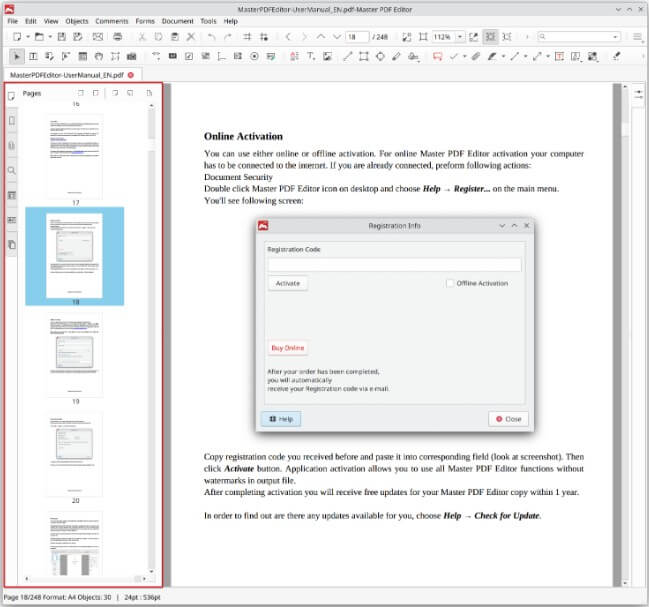Go to next page with down chevron
Viewport: 649px width, 607px height.
337,37
